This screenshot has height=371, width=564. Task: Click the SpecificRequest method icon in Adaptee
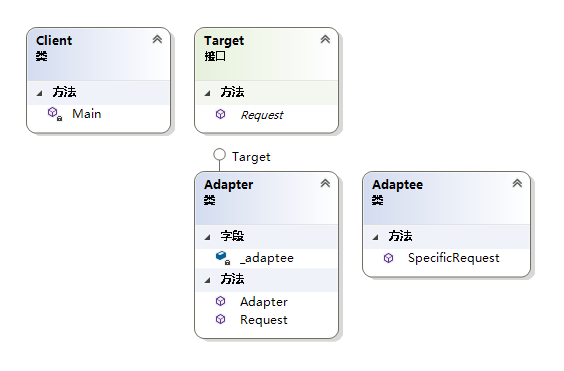pos(388,258)
